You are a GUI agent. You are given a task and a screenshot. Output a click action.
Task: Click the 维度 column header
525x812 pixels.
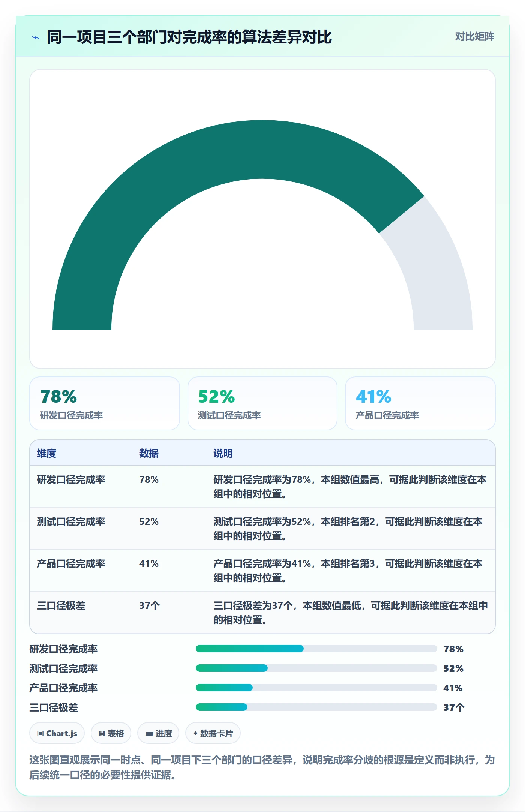coord(46,453)
